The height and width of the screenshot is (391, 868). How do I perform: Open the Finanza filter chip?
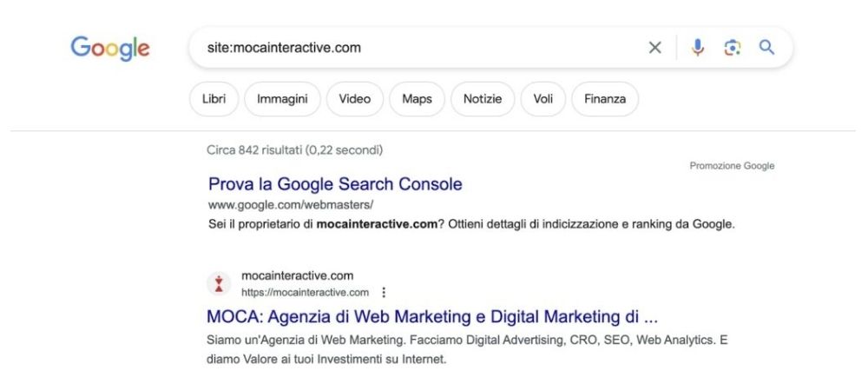point(605,99)
